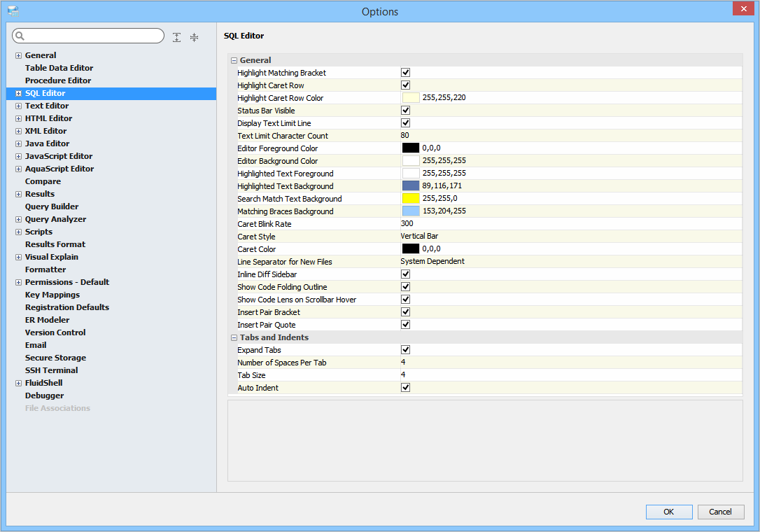Disable Highlight Matching Bracket checkbox
The height and width of the screenshot is (532, 760).
(x=405, y=73)
